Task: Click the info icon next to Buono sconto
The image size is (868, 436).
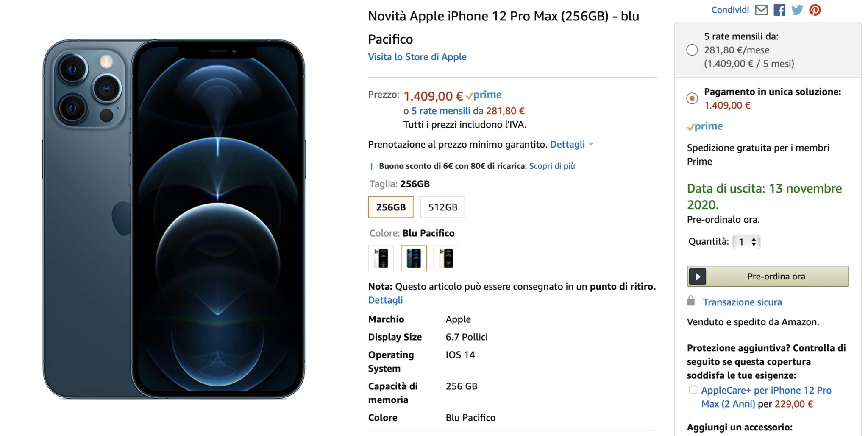Action: (371, 166)
